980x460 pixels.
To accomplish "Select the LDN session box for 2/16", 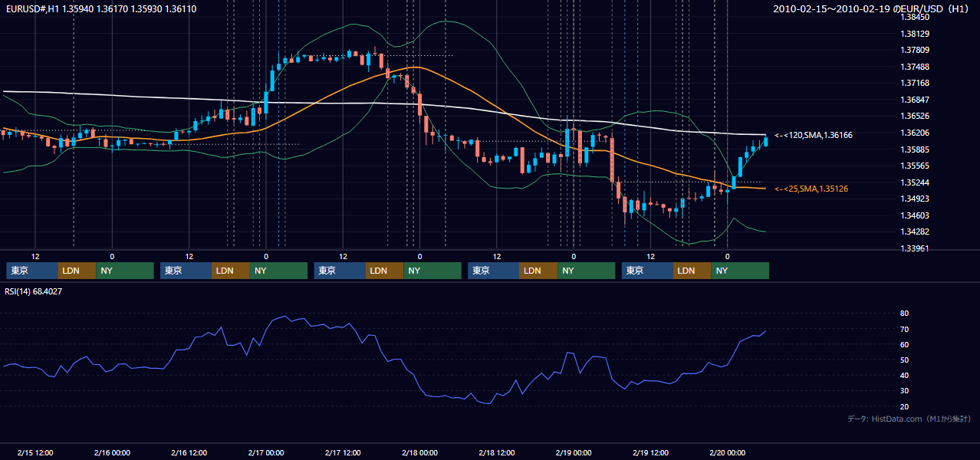I will [x=232, y=271].
